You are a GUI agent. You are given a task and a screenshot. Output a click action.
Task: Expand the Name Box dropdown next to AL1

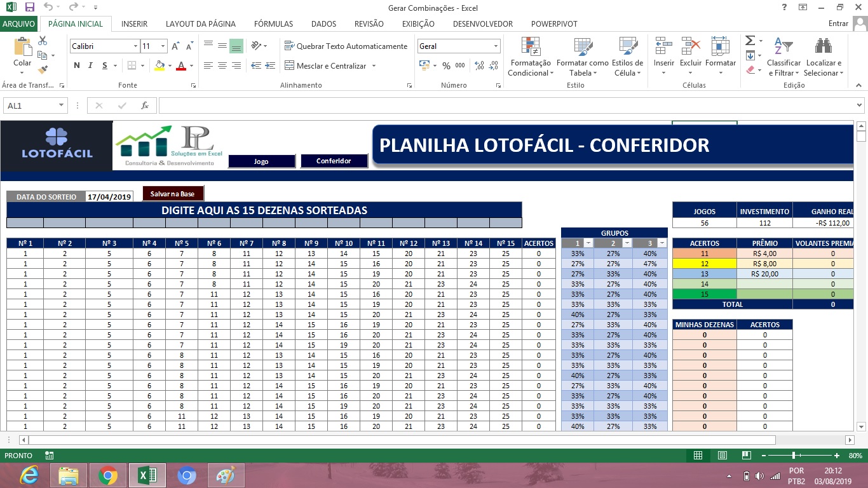click(x=61, y=105)
